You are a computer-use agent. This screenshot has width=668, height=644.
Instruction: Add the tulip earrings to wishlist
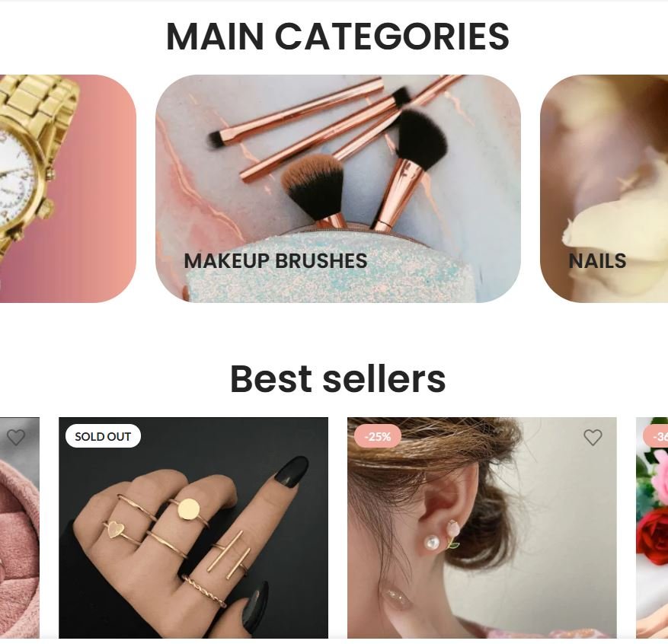point(592,437)
